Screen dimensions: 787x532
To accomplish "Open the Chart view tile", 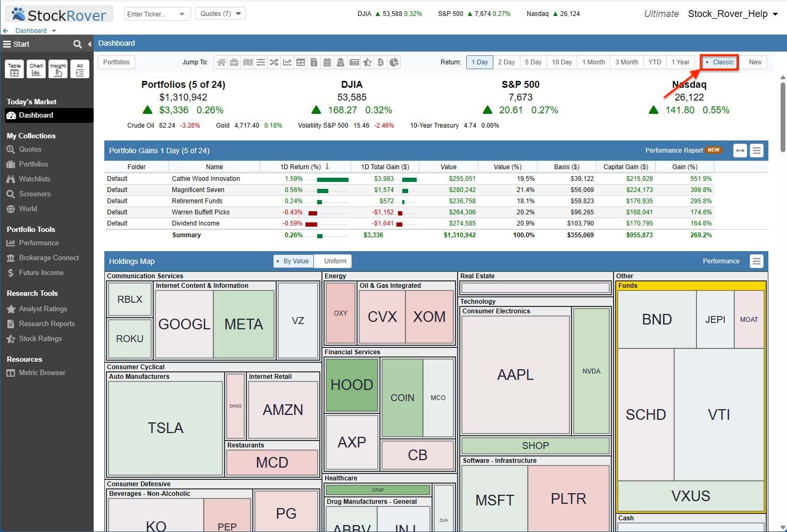I will click(x=36, y=69).
